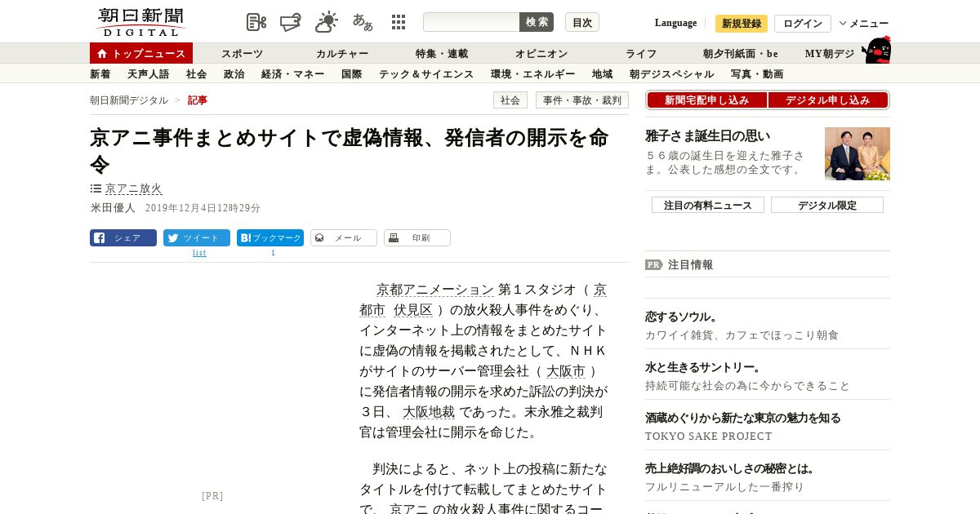Open 雅子さま誕生日の思い headline
980x514 pixels.
pos(708,136)
